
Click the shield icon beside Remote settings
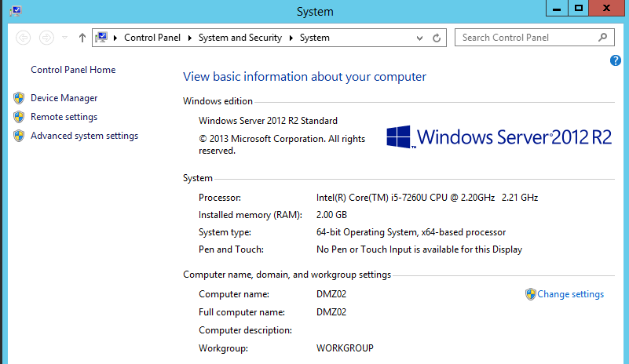click(x=19, y=117)
